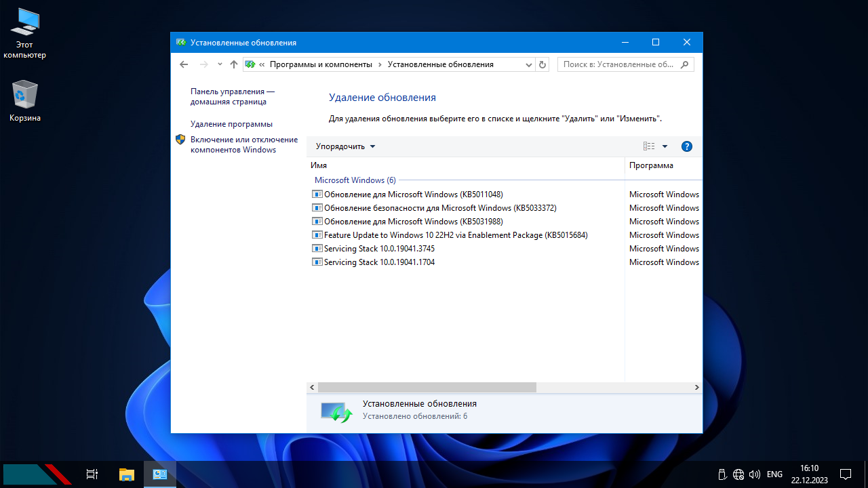Click the search magnifier icon
This screenshot has height=488, width=868.
pos(684,64)
